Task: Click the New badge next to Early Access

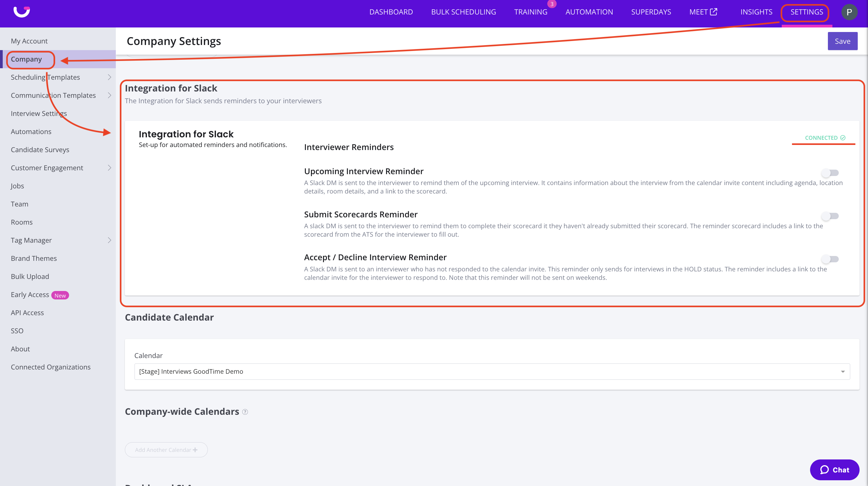Action: point(60,295)
